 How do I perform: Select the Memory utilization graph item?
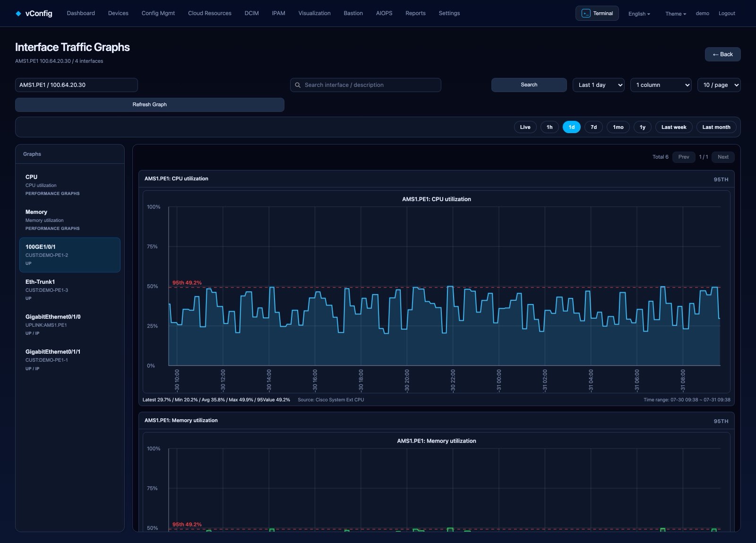coord(70,220)
